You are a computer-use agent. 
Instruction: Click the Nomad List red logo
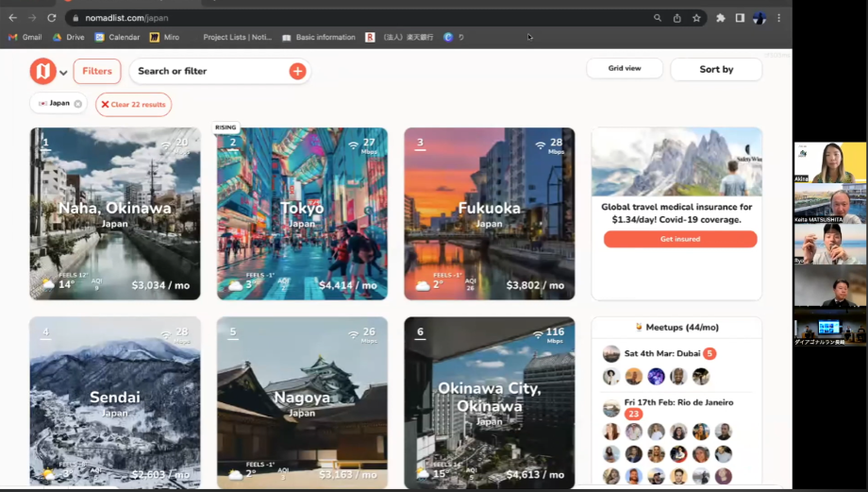tap(42, 71)
